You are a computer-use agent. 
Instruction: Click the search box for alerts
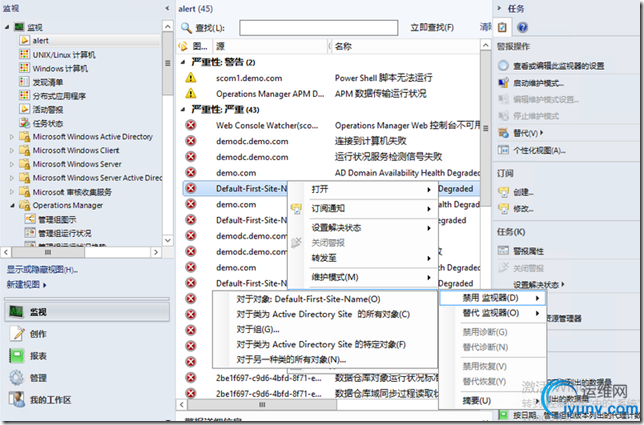pyautogui.click(x=318, y=28)
